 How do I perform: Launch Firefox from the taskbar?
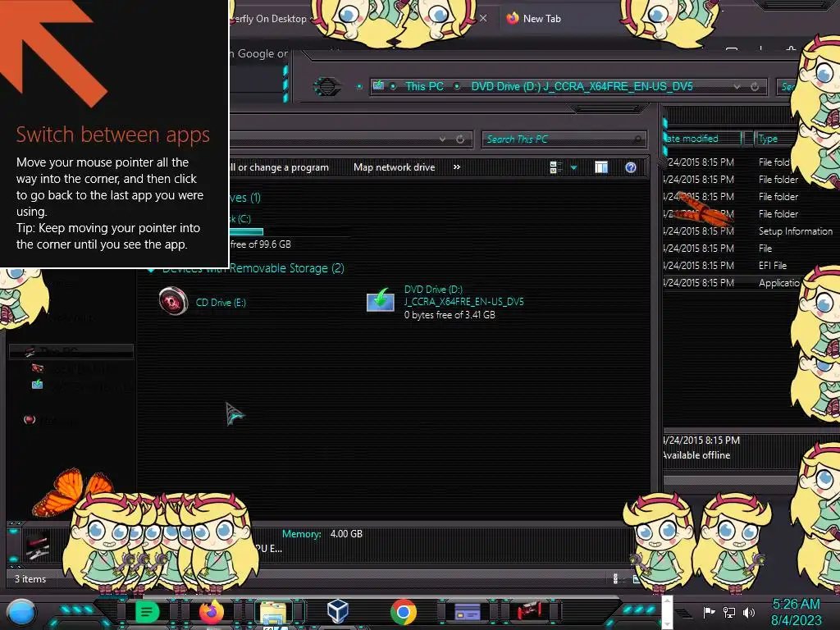tap(211, 611)
